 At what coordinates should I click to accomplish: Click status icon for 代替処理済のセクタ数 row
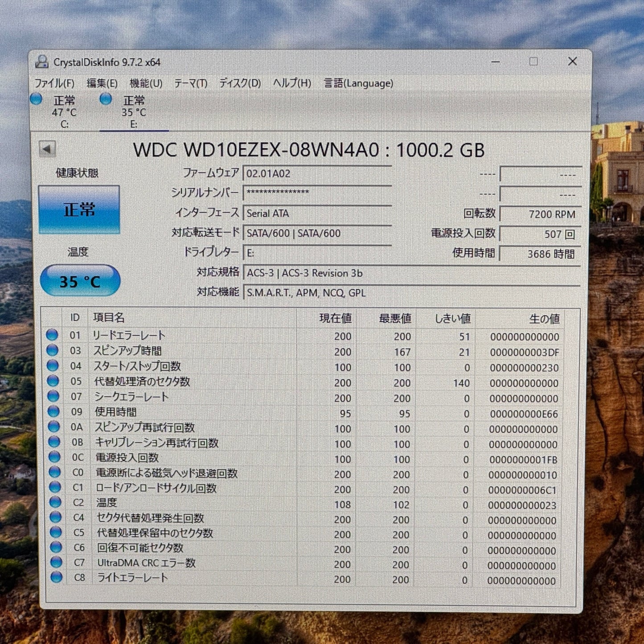pyautogui.click(x=53, y=381)
